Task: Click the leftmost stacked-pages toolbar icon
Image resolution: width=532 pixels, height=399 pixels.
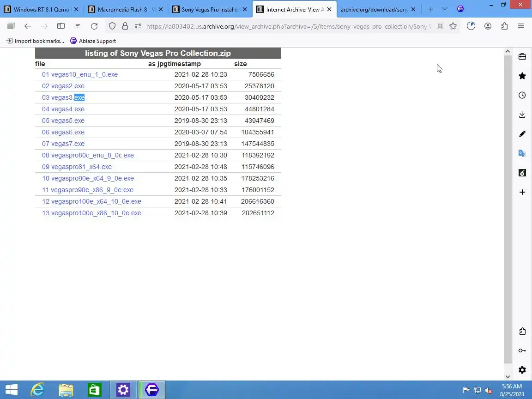Action: (11, 26)
